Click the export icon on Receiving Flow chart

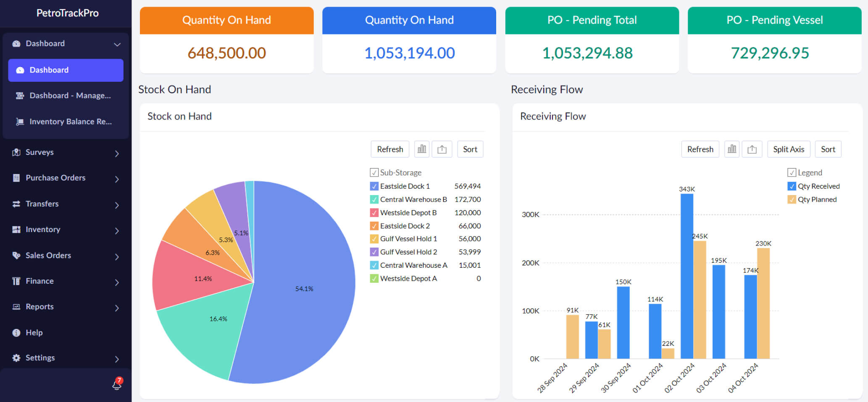(752, 149)
